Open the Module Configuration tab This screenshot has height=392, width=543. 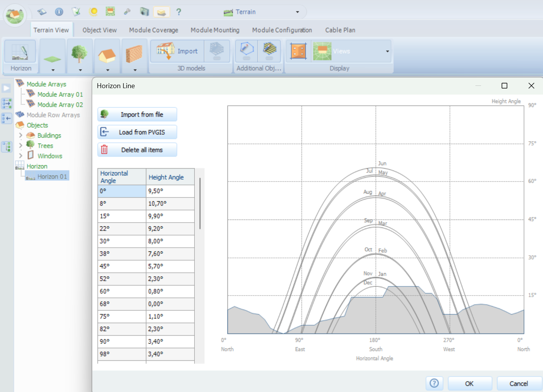pos(282,30)
